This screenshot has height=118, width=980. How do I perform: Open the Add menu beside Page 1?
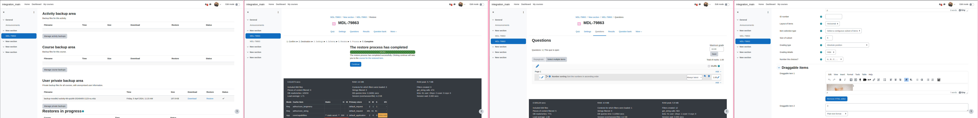click(718, 72)
